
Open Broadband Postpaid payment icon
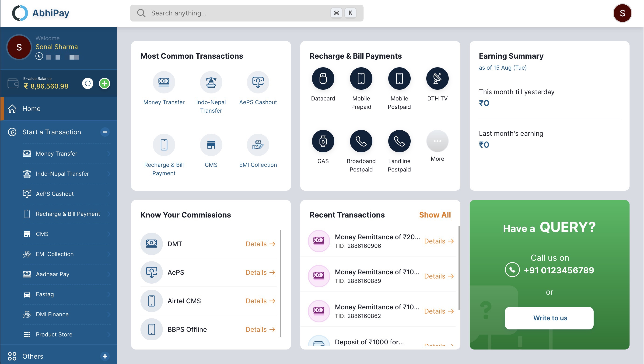361,141
